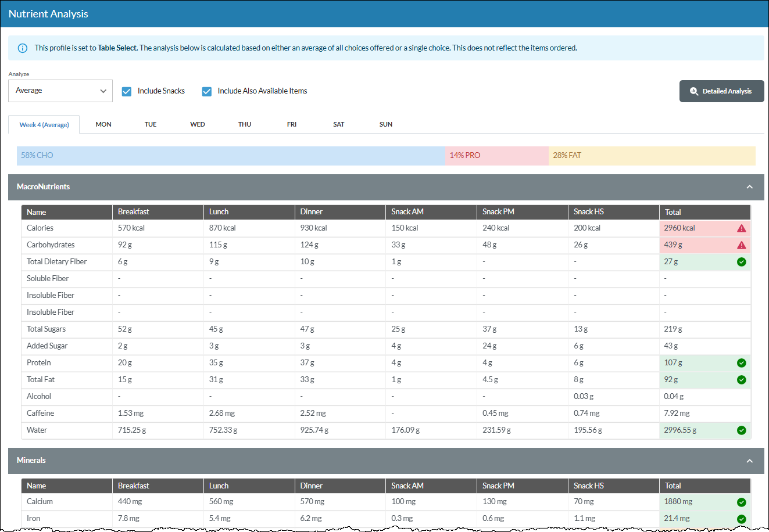769x532 pixels.
Task: Switch to the TUE tab
Action: pyautogui.click(x=151, y=124)
